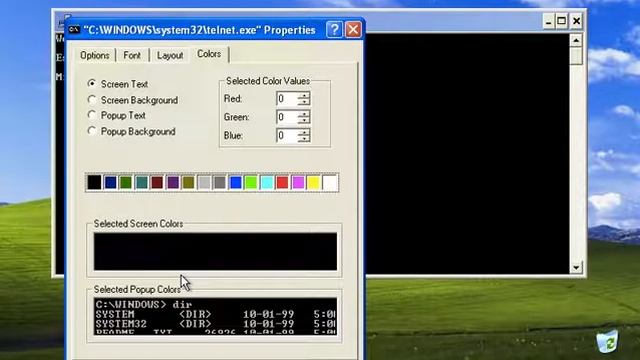Click the Help question mark button in Properties title bar
640x360 pixels.
pos(334,30)
